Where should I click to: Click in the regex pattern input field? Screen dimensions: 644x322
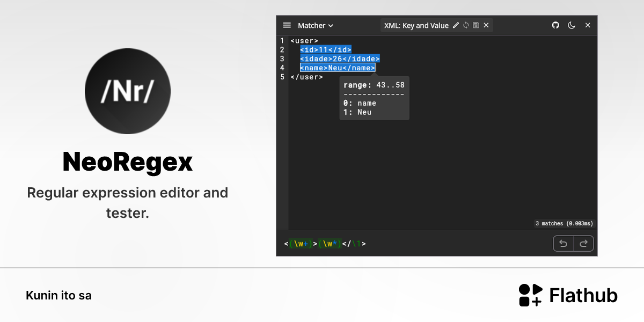(x=416, y=244)
